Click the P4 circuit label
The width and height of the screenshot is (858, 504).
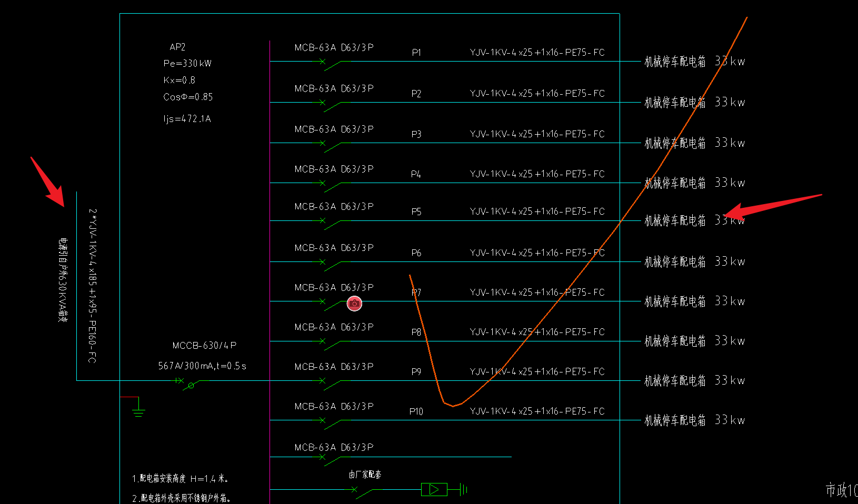pos(416,174)
